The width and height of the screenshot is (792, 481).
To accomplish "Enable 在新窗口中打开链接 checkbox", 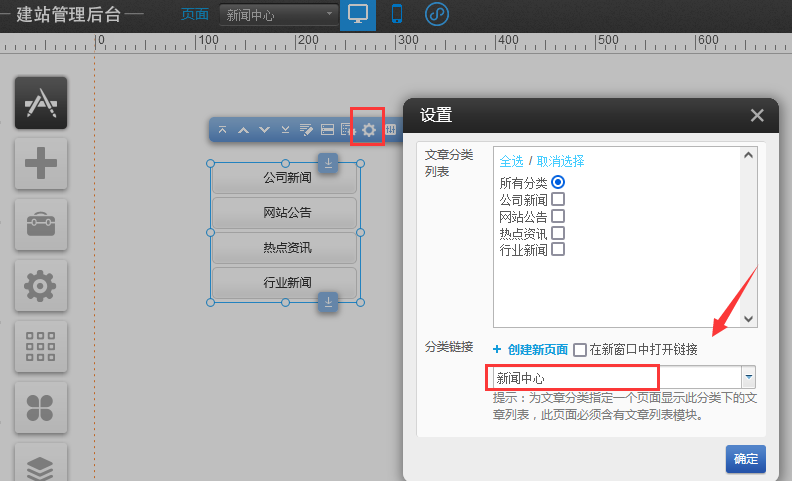I will tap(580, 350).
